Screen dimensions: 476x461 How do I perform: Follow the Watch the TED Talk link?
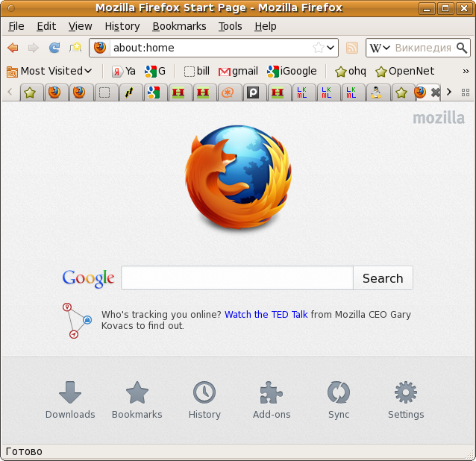[x=266, y=314]
